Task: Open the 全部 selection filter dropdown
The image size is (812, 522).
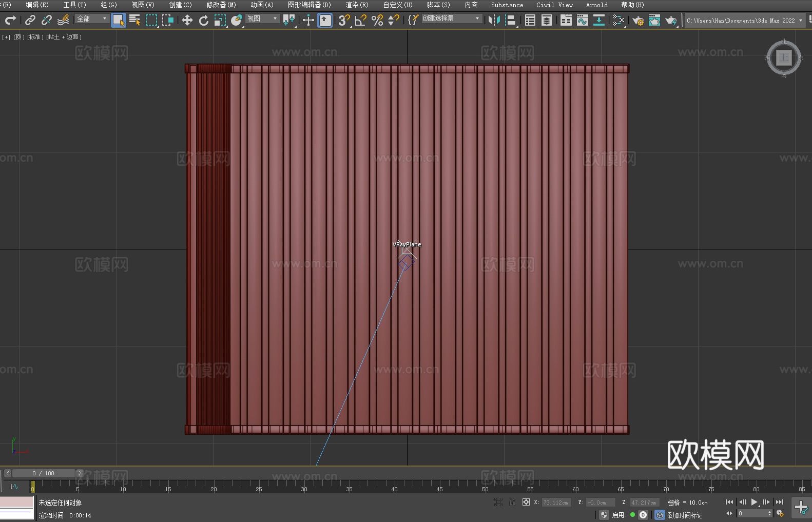Action: [92, 18]
